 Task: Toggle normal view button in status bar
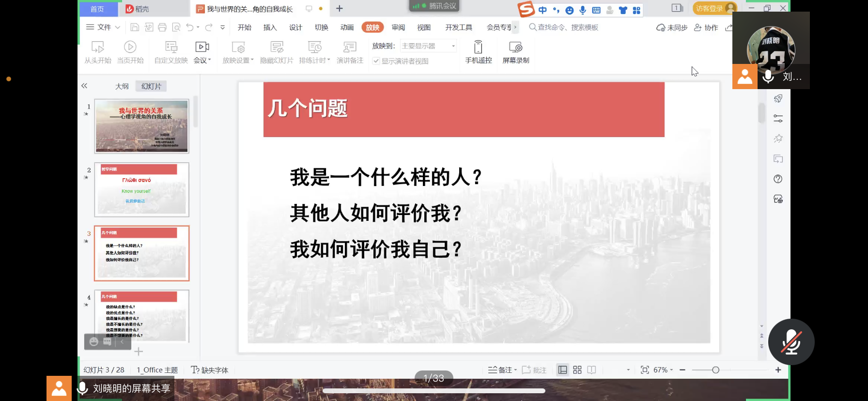click(x=562, y=370)
